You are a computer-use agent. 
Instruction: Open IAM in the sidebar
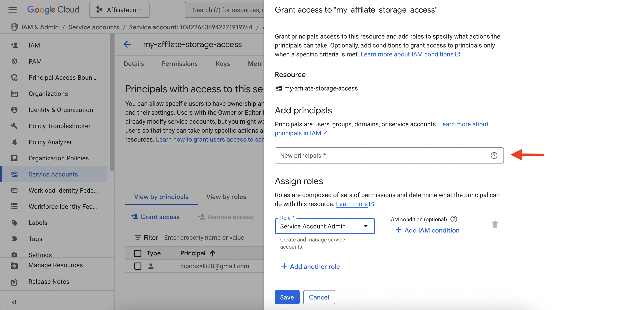34,45
